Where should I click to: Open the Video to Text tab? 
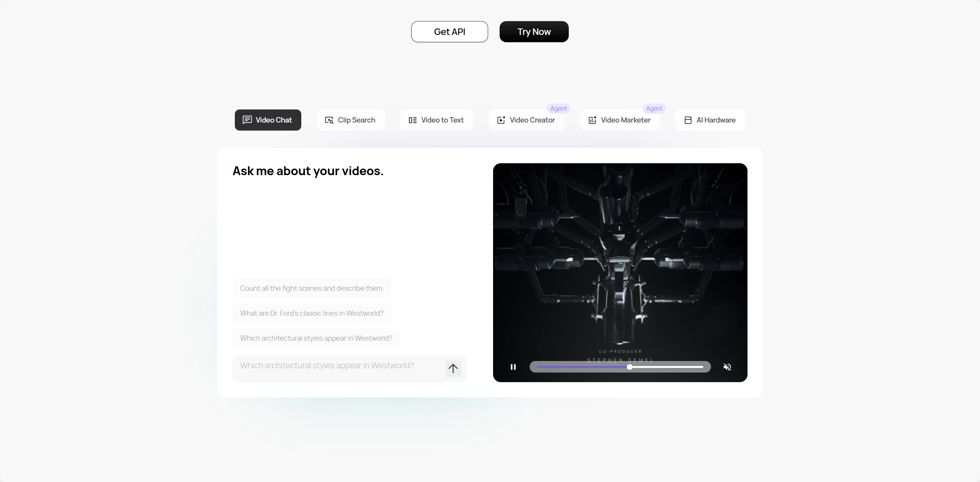[x=437, y=120]
